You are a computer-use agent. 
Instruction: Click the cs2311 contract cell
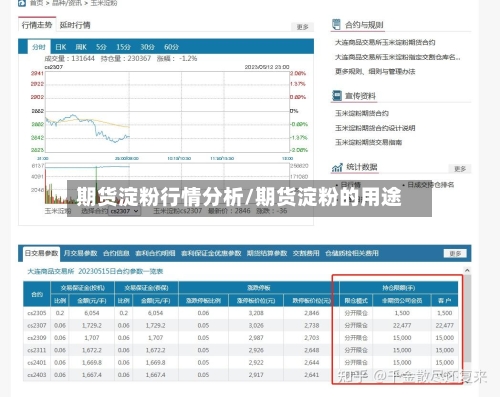pyautogui.click(x=37, y=350)
